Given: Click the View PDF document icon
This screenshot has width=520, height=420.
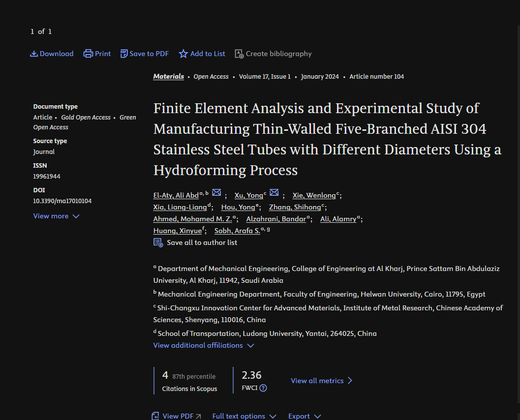Looking at the screenshot, I should (x=155, y=416).
